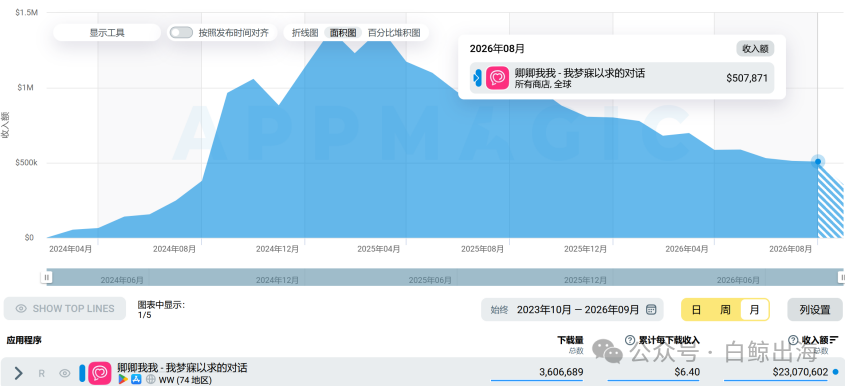Viewport: 845px width, 386px height.
Task: Click 图表中显示 1/5 label
Action: coord(161,310)
